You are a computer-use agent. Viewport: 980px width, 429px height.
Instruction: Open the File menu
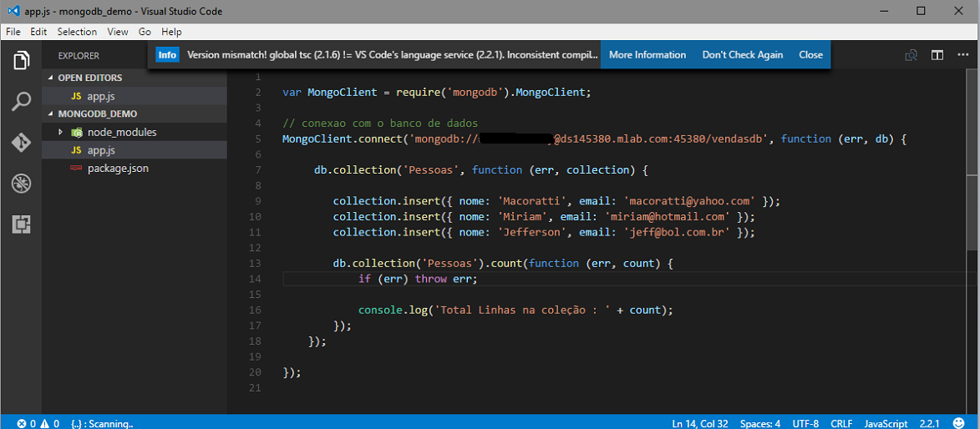(13, 32)
